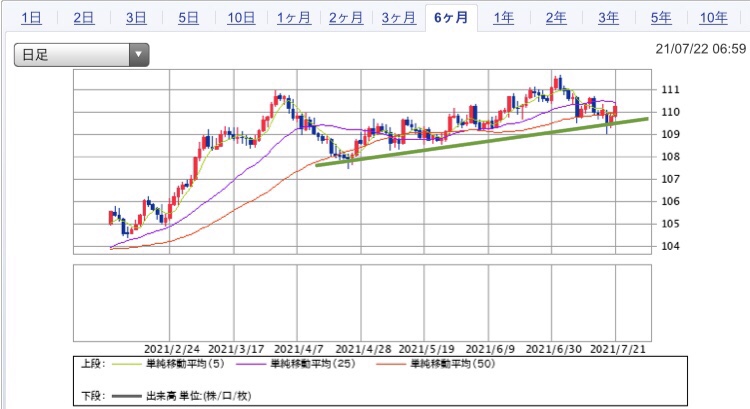Click the 2021/3/17 date label
The image size is (750, 409).
[236, 349]
